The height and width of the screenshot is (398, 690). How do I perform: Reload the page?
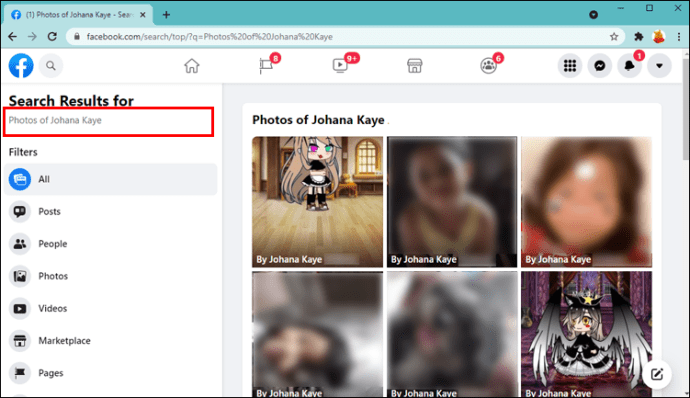pos(52,37)
